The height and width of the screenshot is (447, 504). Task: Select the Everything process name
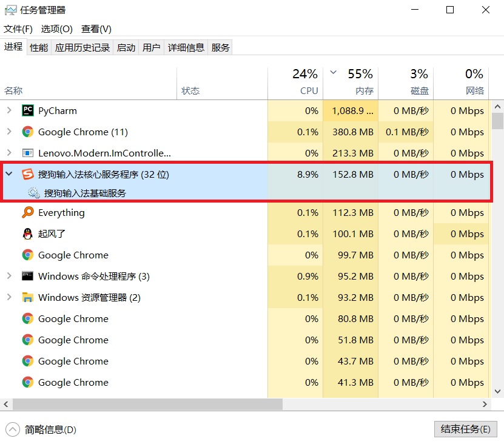click(61, 213)
